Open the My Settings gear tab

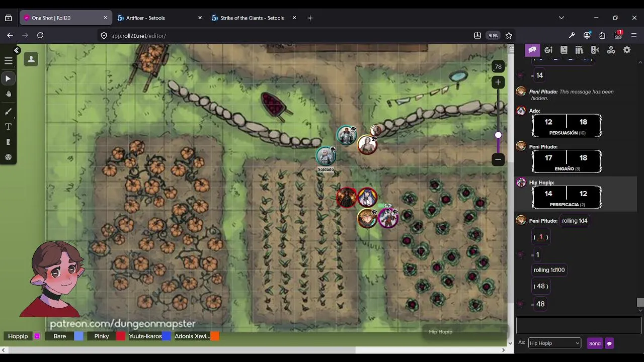(627, 50)
